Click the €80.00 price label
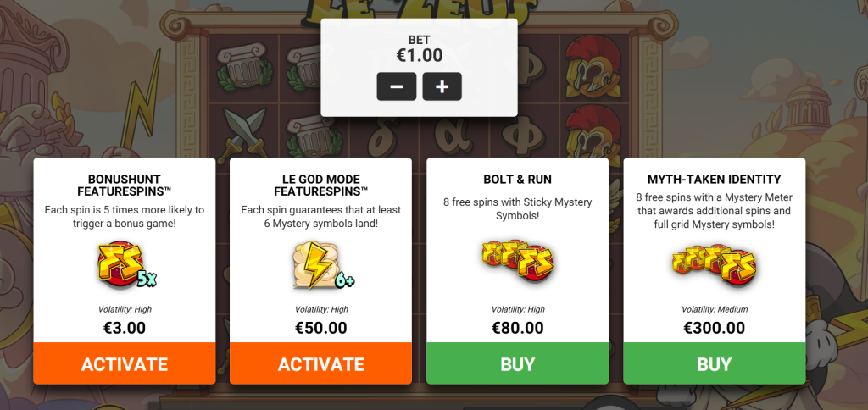 518,328
